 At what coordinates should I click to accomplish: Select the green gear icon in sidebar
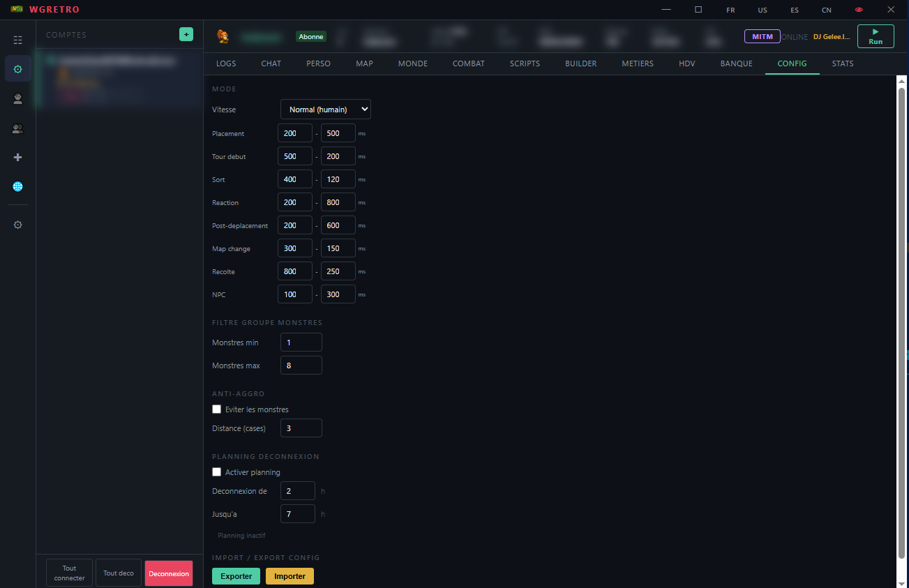tap(17, 69)
